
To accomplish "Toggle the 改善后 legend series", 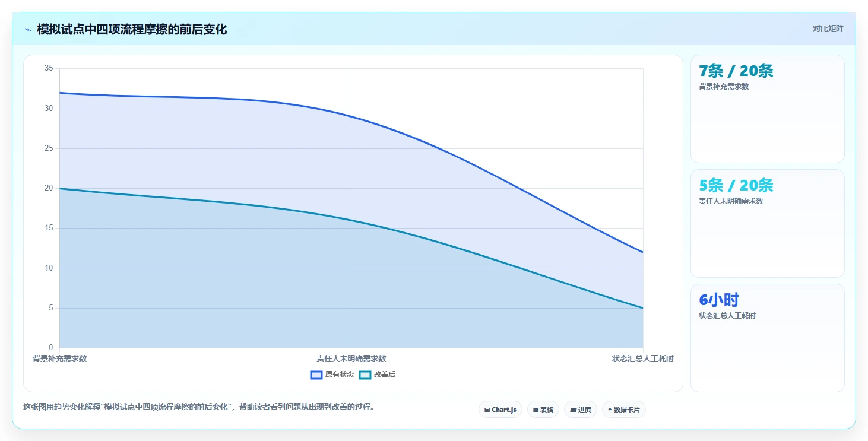I will click(x=378, y=375).
